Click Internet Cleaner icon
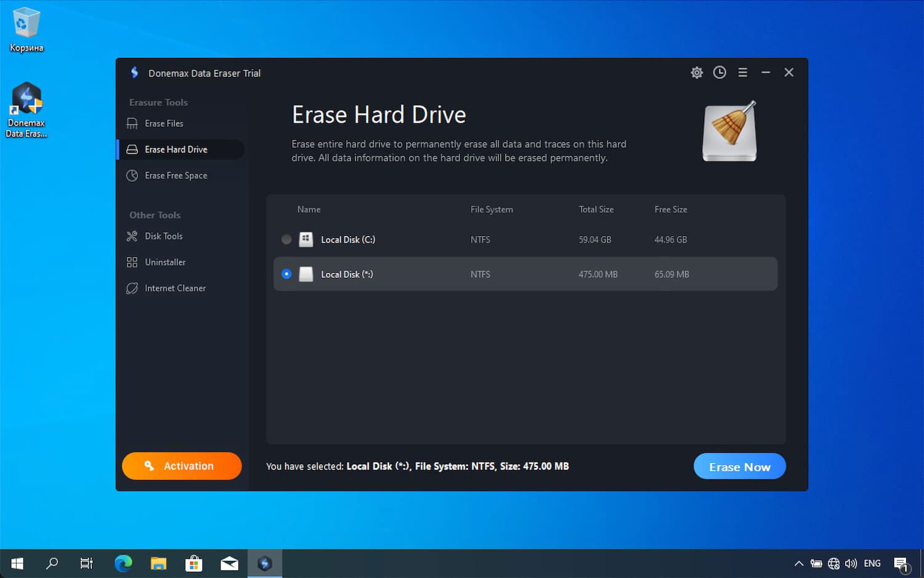Viewport: 924px width, 578px height. point(132,288)
